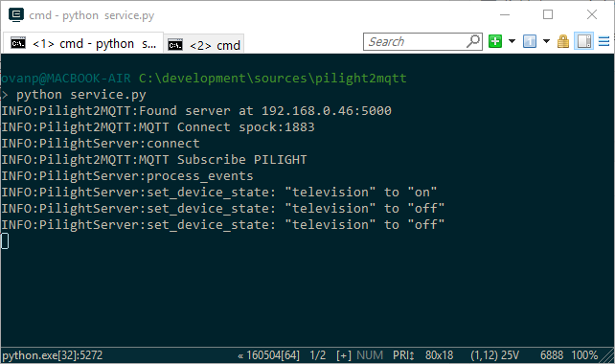
Task: Click the magnifier icon in the search box
Action: click(x=473, y=41)
